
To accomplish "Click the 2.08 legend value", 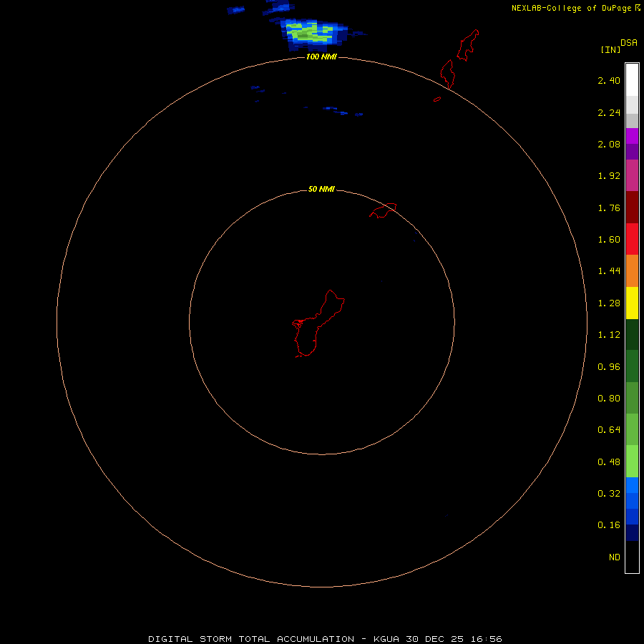I will pos(609,144).
